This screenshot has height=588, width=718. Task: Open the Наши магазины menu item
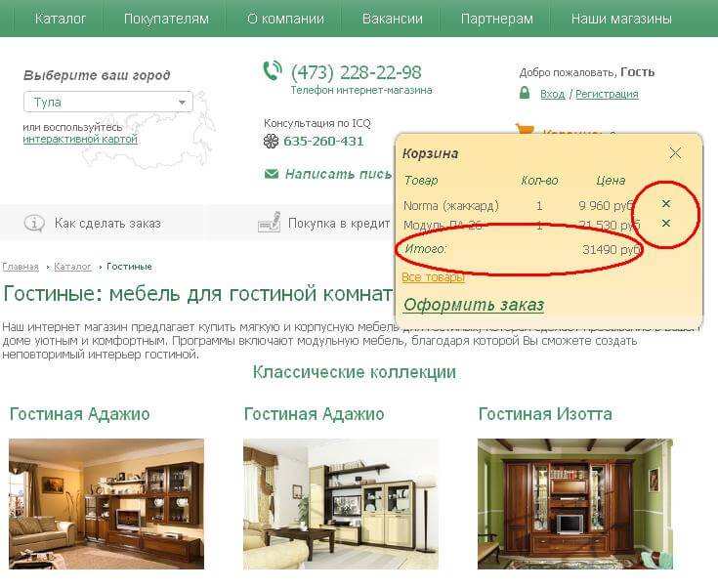pyautogui.click(x=621, y=19)
